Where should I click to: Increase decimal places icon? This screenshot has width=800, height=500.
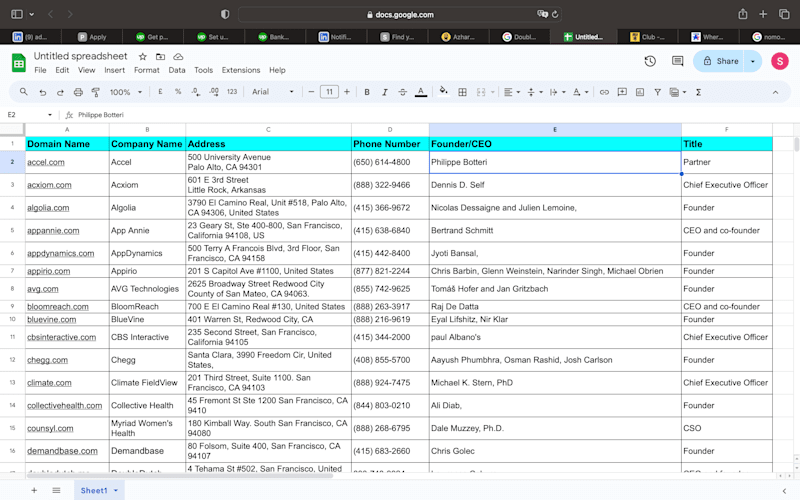214,92
